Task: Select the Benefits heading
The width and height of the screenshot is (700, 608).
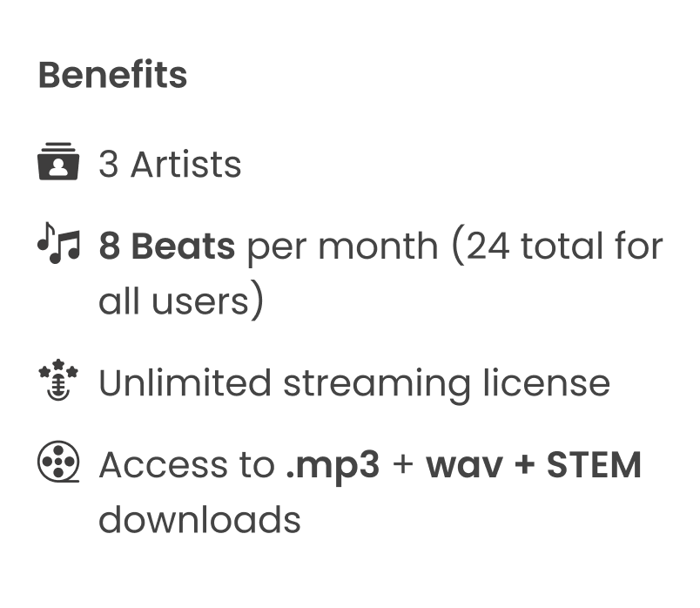Action: [x=112, y=75]
